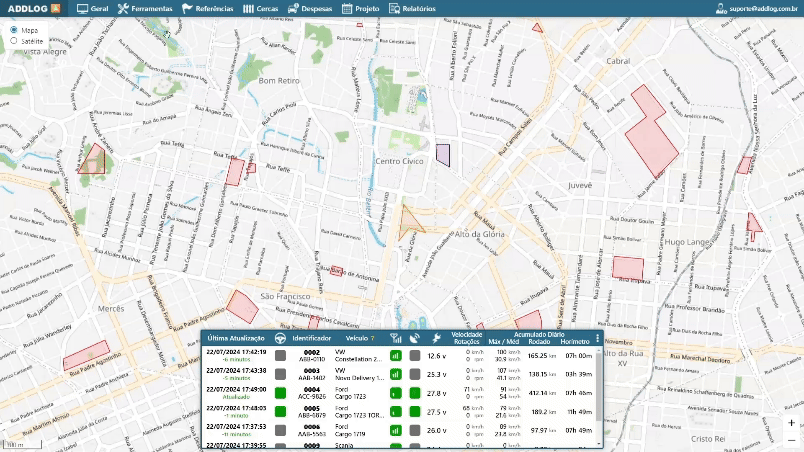Zoom in the map with plus button
Image resolution: width=804 pixels, height=452 pixels.
(791, 423)
